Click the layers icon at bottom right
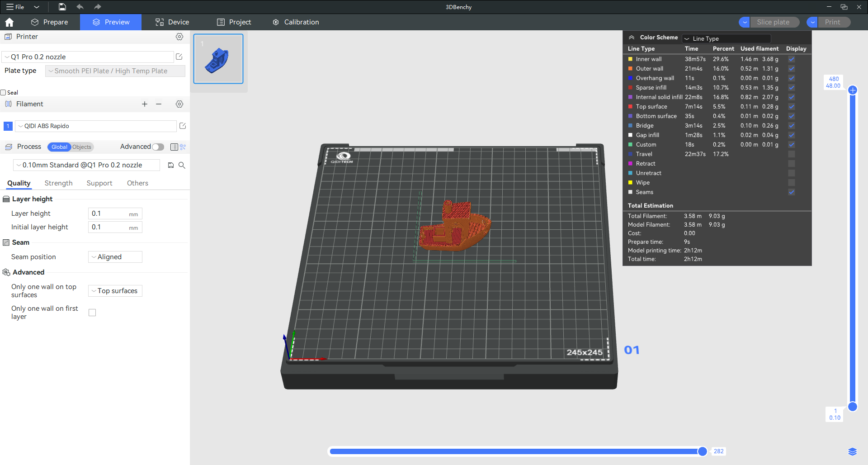Viewport: 868px width, 465px height. coord(853,451)
